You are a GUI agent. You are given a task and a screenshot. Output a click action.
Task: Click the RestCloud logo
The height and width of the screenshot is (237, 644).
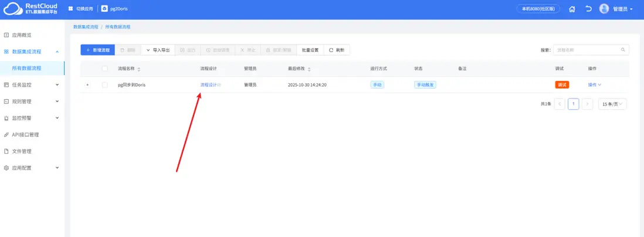click(x=31, y=9)
